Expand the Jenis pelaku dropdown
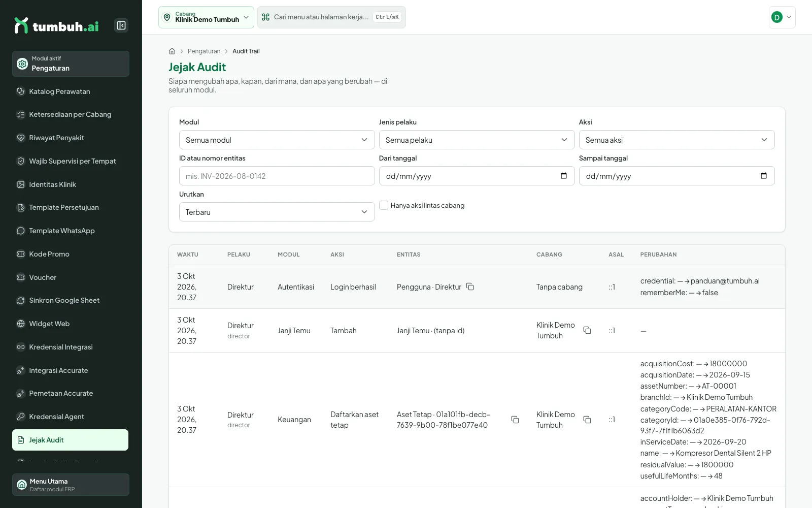Screen dimensions: 812x508 [477, 140]
